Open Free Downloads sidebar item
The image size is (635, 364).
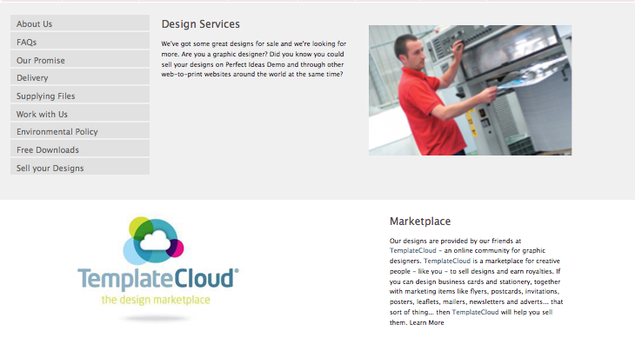(80, 149)
